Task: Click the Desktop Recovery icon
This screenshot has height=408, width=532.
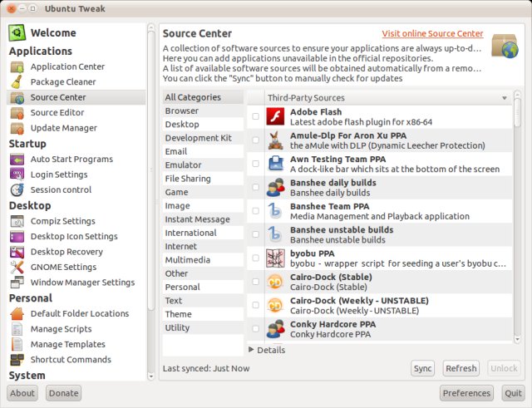Action: point(17,252)
